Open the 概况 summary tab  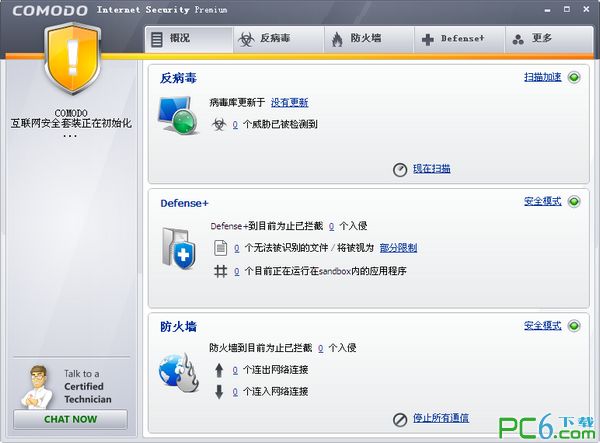point(189,39)
